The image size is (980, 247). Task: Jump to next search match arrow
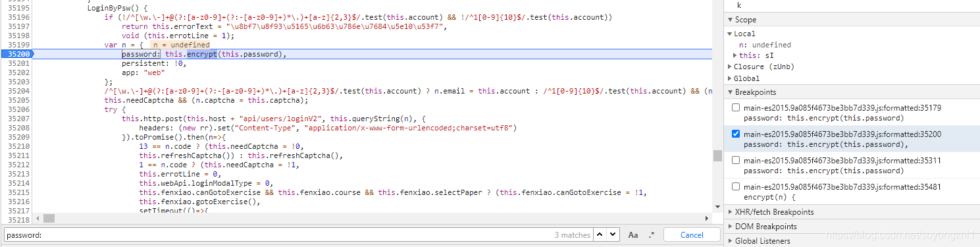coord(613,234)
